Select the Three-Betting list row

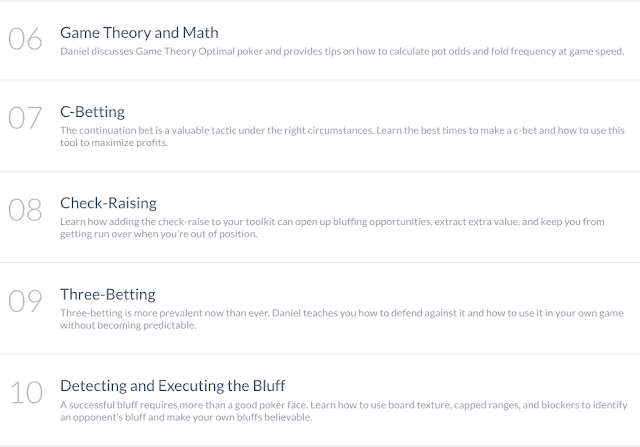pos(320,309)
